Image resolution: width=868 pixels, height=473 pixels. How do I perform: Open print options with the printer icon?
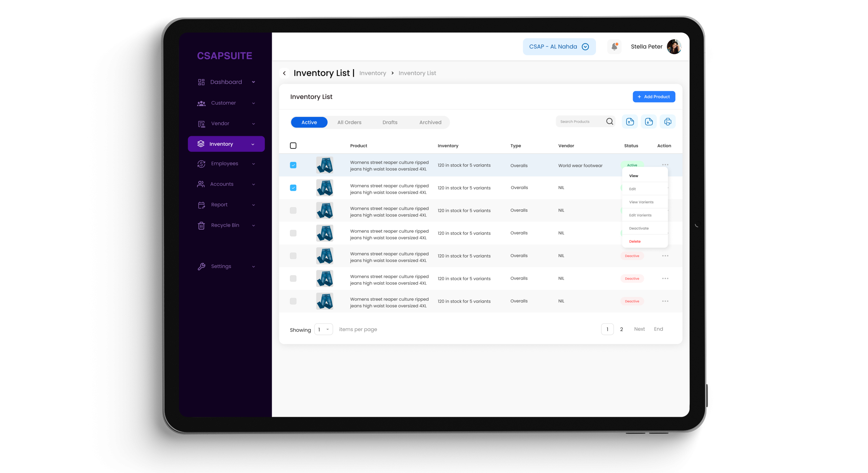[x=668, y=121]
